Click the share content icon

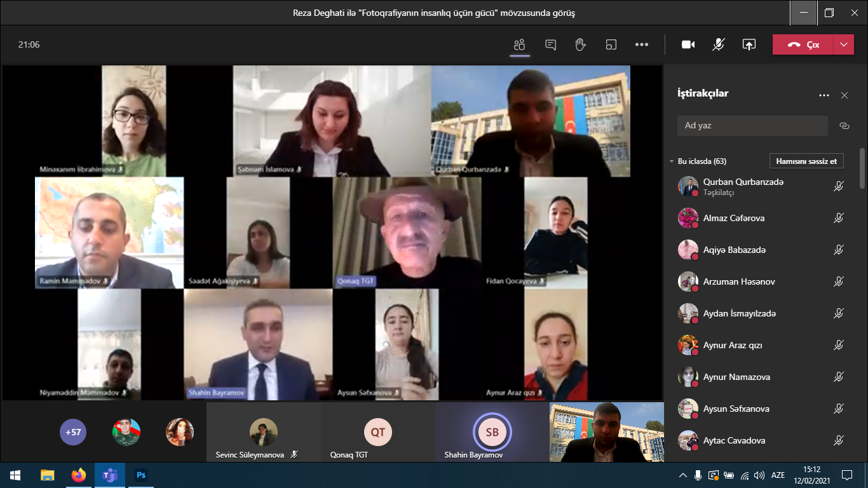[x=749, y=44]
